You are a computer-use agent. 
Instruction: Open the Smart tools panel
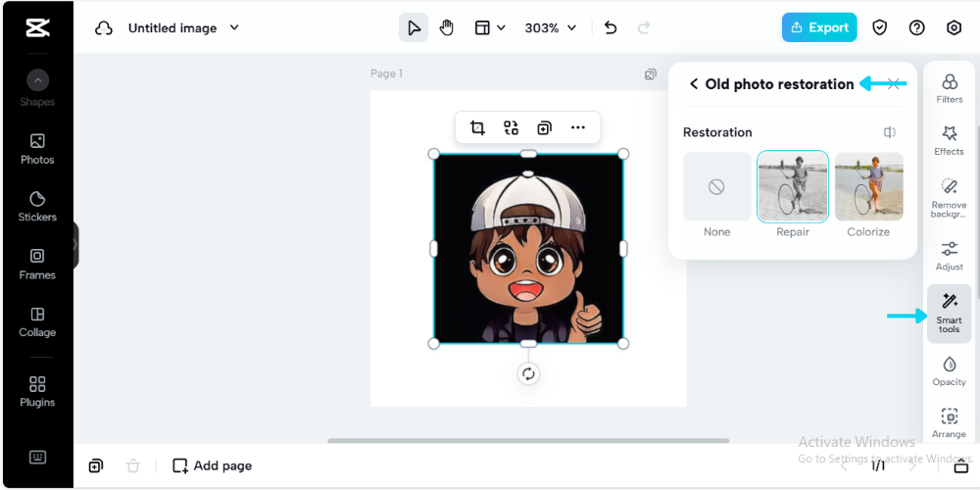pyautogui.click(x=950, y=314)
